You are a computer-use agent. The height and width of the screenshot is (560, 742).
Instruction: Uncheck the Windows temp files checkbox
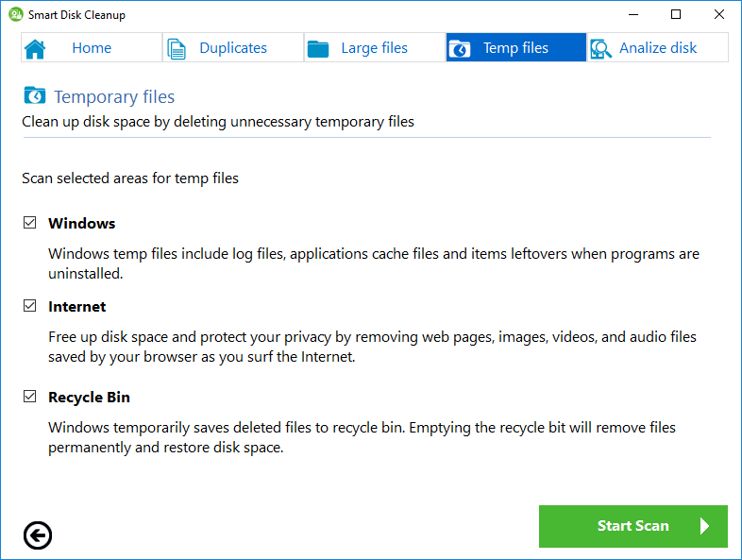29,224
